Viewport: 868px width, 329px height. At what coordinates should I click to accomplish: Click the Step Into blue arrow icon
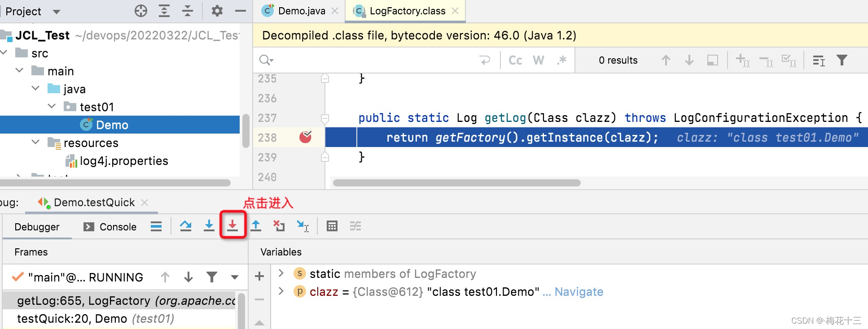(x=209, y=225)
